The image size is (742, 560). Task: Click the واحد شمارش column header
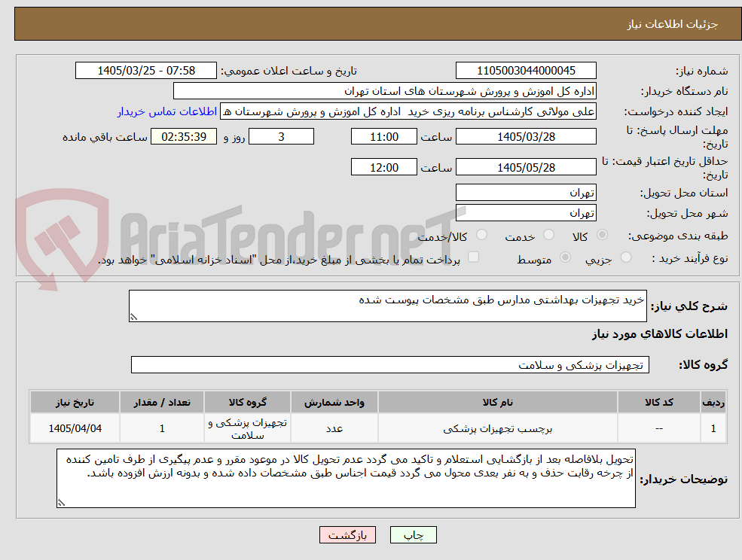click(334, 403)
